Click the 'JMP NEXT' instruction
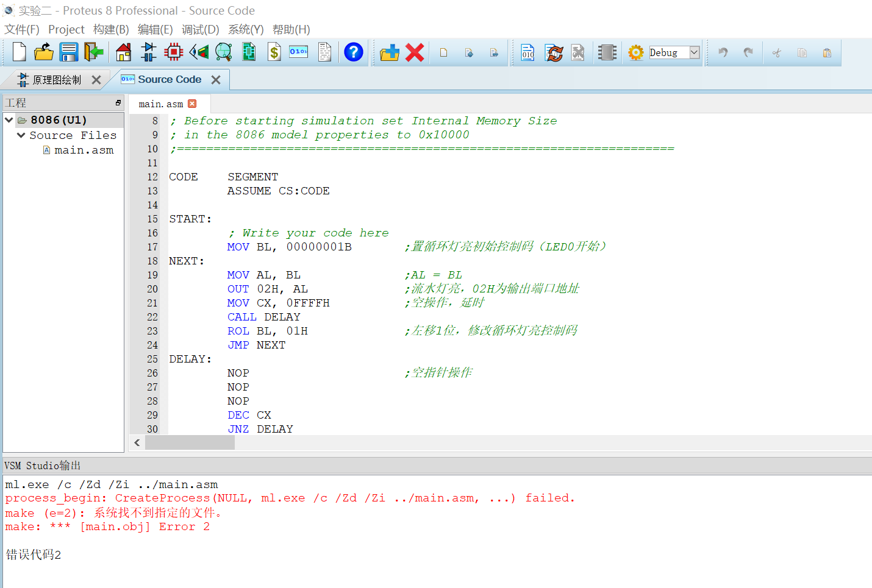Screen dimensions: 872x588 coord(256,345)
